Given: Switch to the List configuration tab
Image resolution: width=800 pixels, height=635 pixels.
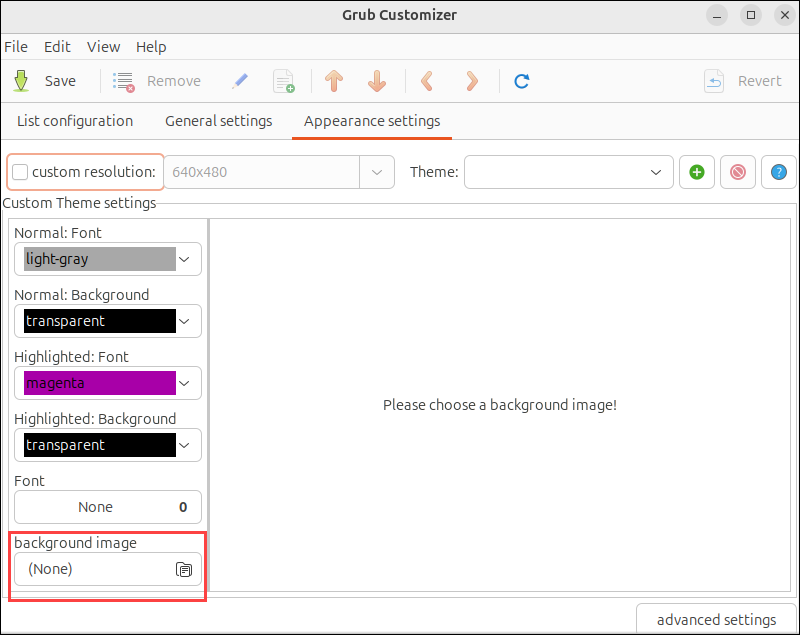Looking at the screenshot, I should [x=75, y=121].
